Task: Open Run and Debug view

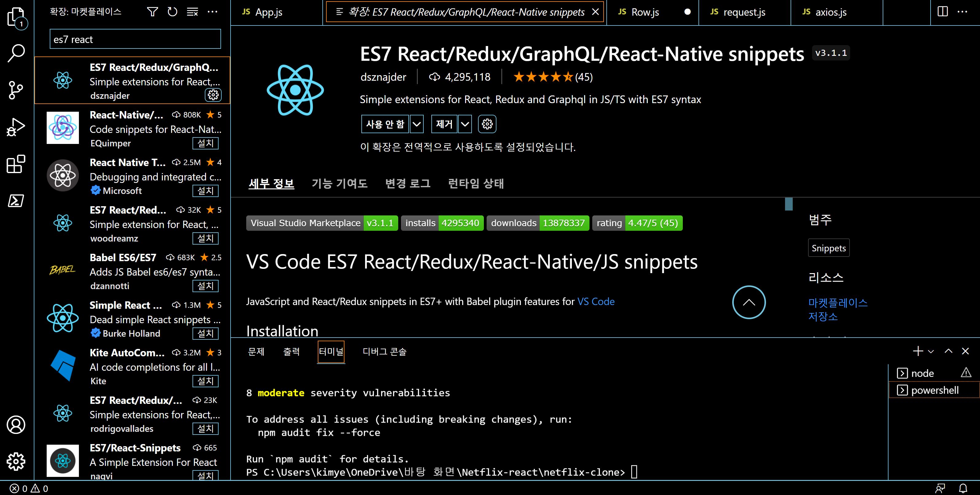Action: point(16,127)
